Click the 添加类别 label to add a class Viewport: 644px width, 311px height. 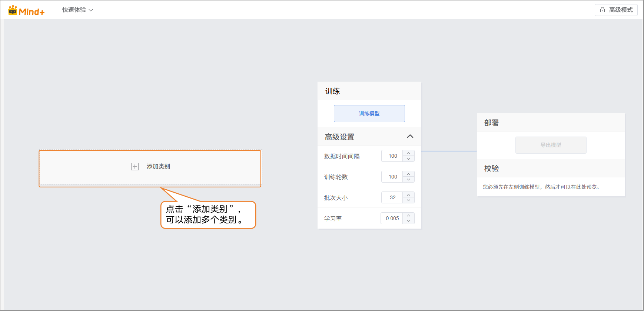158,167
